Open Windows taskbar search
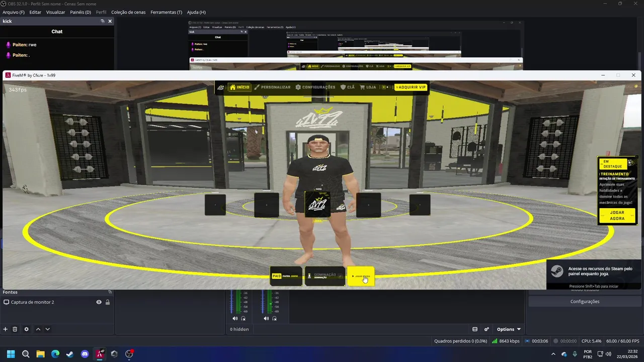644x362 pixels. click(x=26, y=354)
